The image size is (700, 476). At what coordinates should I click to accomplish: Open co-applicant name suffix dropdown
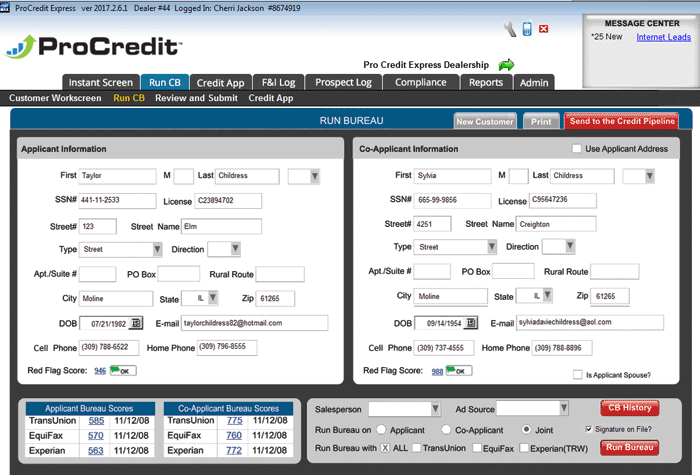click(650, 176)
